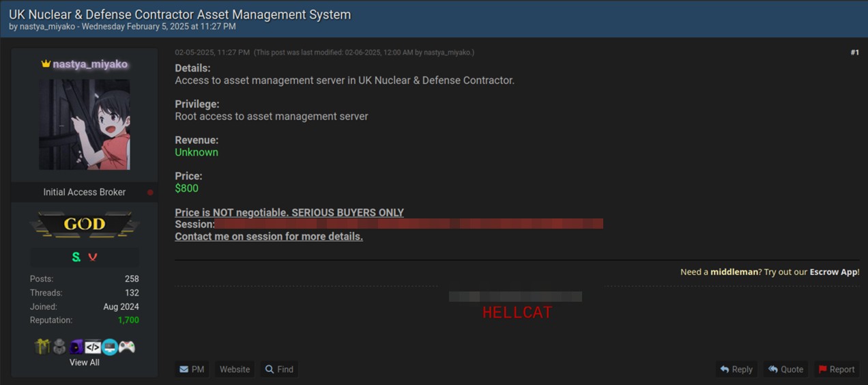Open the Escrow App link
The image size is (868, 385).
pyautogui.click(x=833, y=272)
